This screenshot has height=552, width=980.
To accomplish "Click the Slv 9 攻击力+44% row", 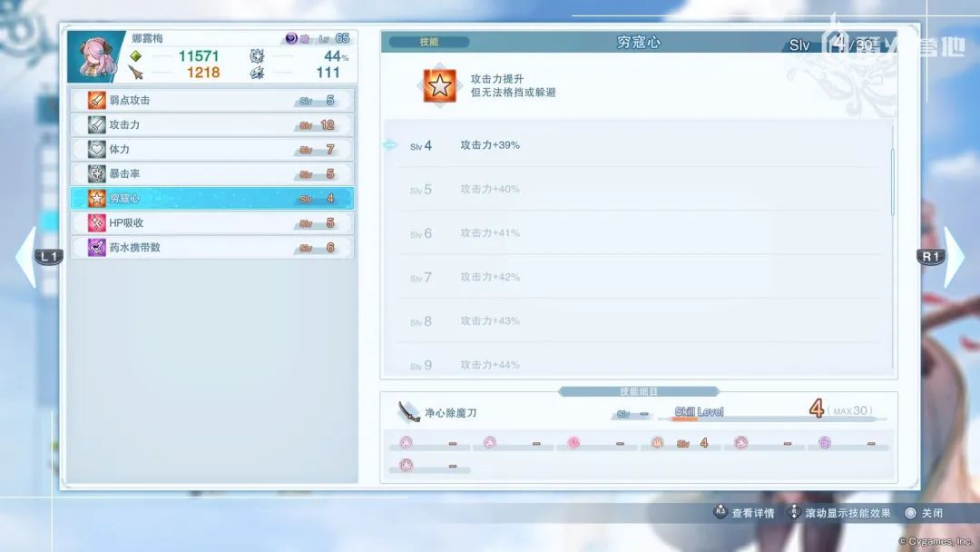I will click(638, 362).
